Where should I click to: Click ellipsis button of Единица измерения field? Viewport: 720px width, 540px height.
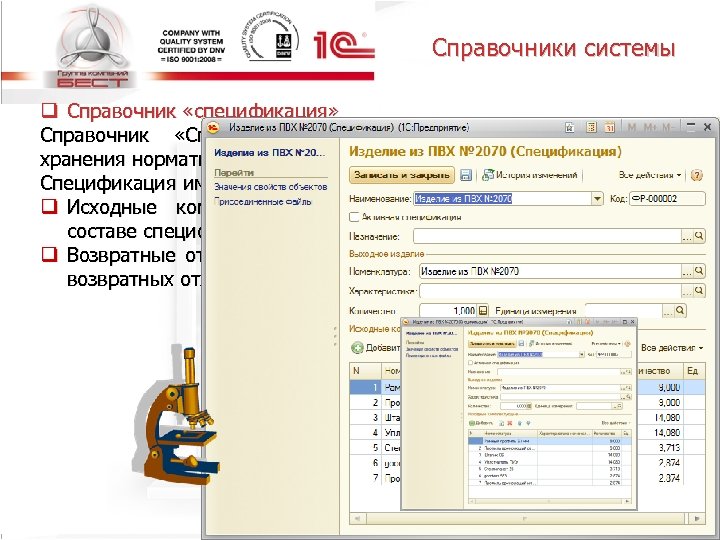(x=668, y=311)
